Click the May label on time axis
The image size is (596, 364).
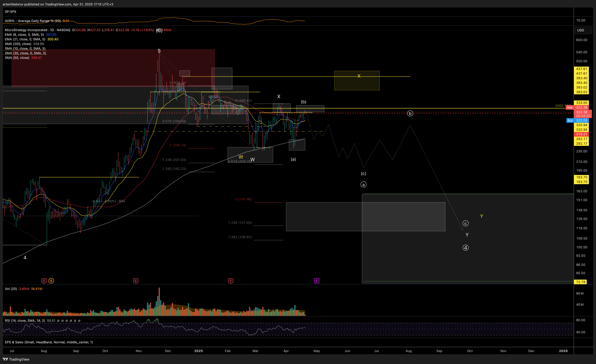[x=317, y=351]
